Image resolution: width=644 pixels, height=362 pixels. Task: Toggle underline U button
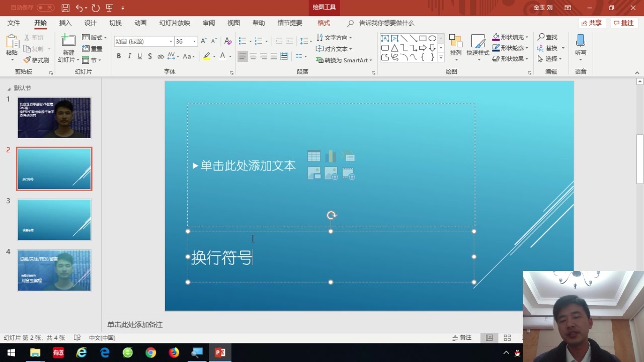139,56
